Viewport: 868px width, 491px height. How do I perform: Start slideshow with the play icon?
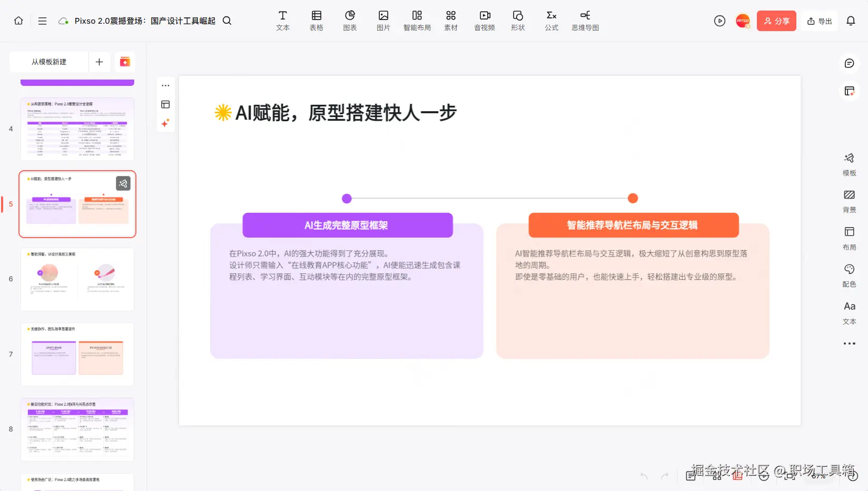click(719, 21)
